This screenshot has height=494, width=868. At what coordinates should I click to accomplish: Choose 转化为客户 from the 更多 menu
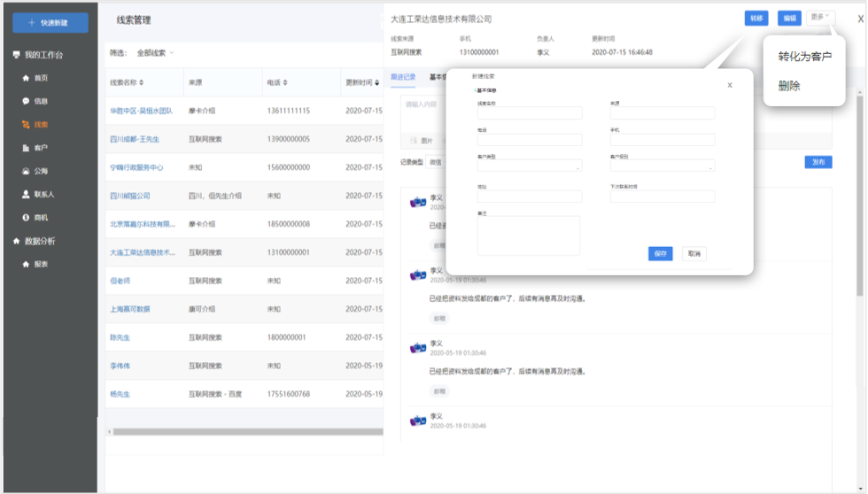click(804, 57)
